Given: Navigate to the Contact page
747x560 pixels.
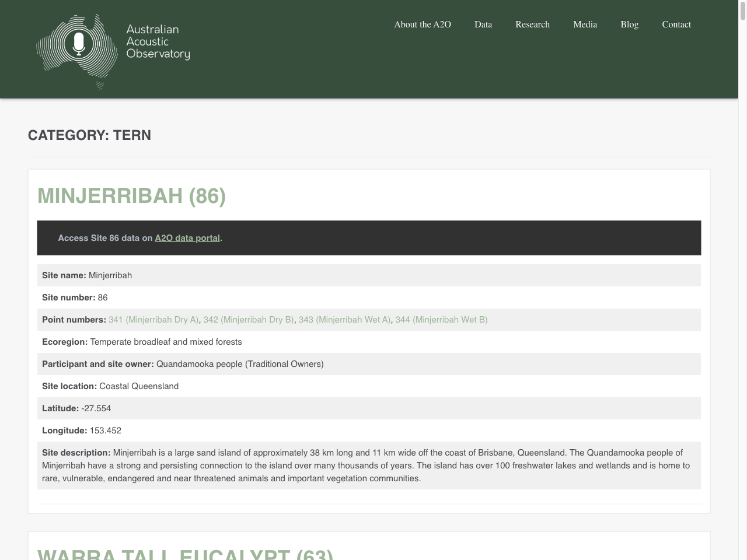Looking at the screenshot, I should coord(676,24).
